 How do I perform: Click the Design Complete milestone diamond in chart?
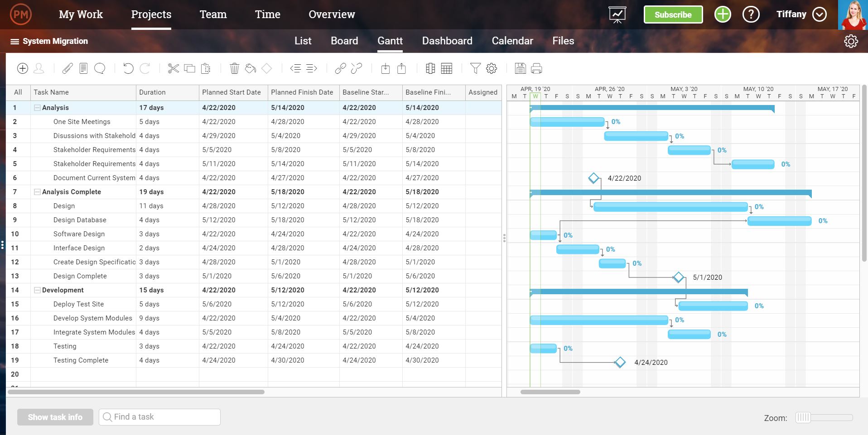[678, 277]
